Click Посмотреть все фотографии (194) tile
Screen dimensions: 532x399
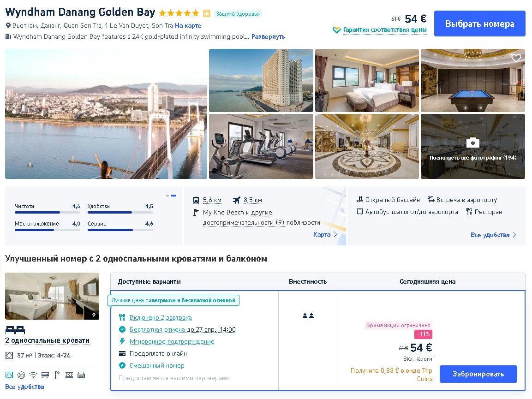pos(472,146)
